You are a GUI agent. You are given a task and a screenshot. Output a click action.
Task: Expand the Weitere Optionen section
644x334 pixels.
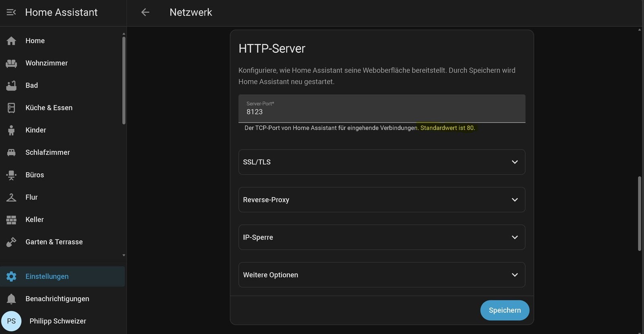[382, 275]
